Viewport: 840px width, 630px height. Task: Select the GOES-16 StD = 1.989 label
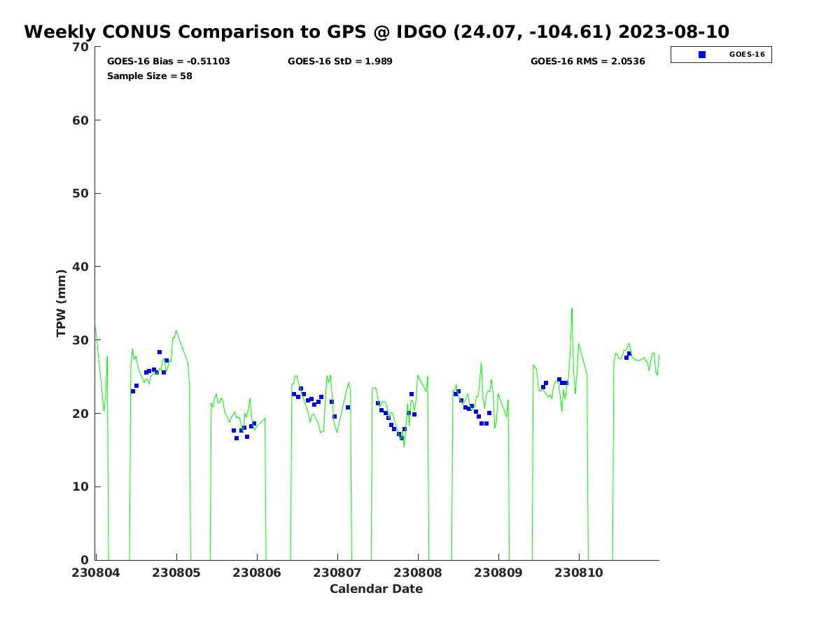tap(340, 62)
